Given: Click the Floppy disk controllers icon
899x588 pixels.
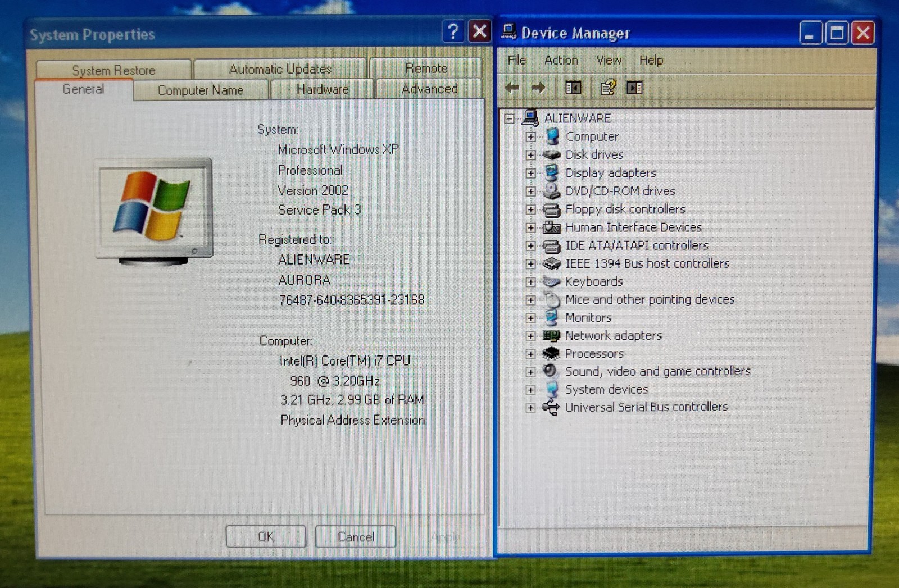Looking at the screenshot, I should [x=552, y=209].
